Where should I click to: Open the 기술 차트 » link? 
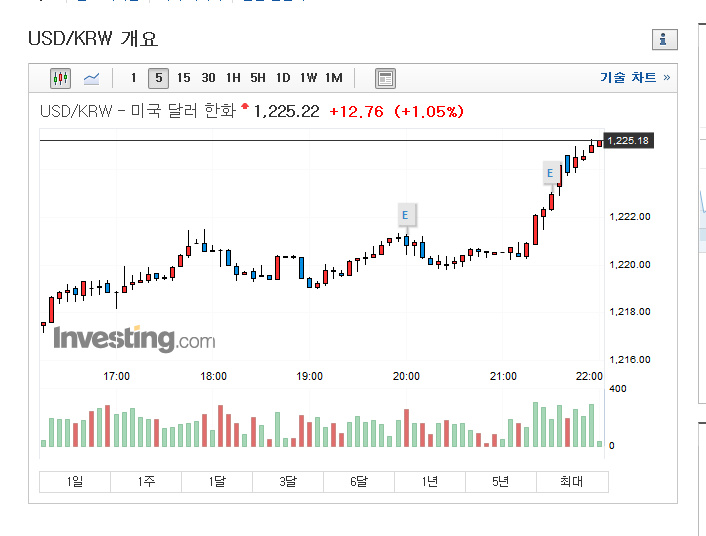[x=635, y=78]
